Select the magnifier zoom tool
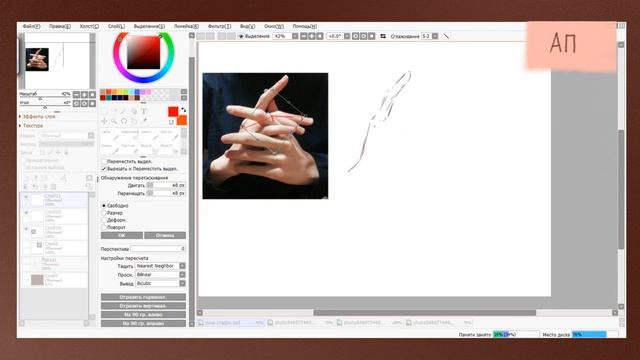640x360 pixels. 114,121
